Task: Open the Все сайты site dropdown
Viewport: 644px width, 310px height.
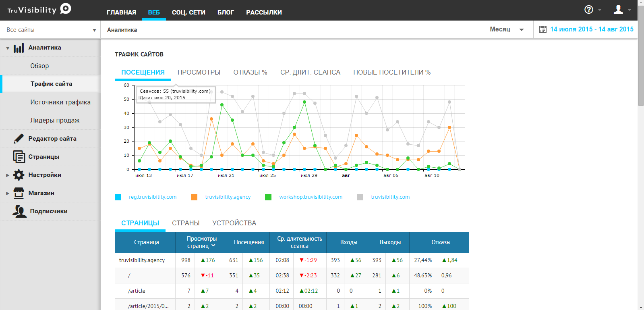Action: click(x=50, y=30)
